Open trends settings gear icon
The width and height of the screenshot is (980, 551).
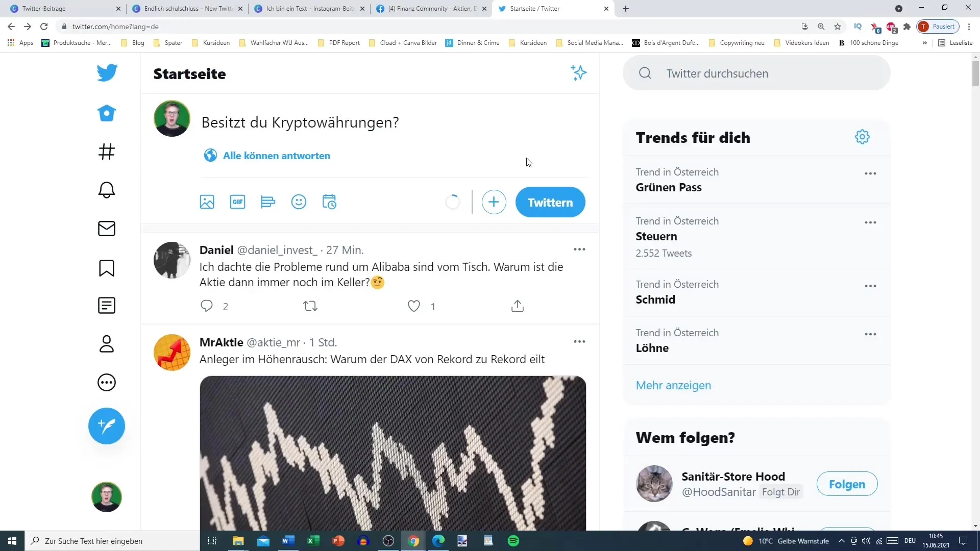tap(862, 137)
